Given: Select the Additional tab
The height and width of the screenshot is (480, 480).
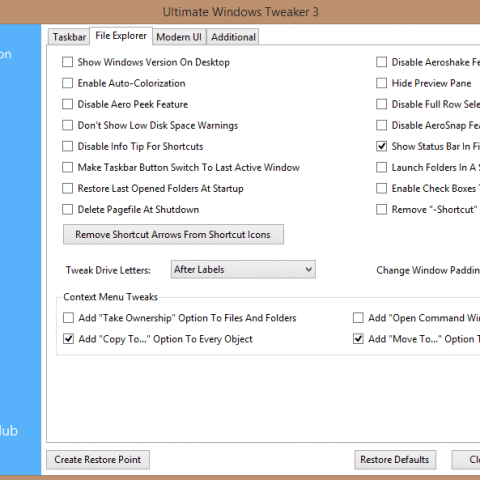Looking at the screenshot, I should click(233, 37).
